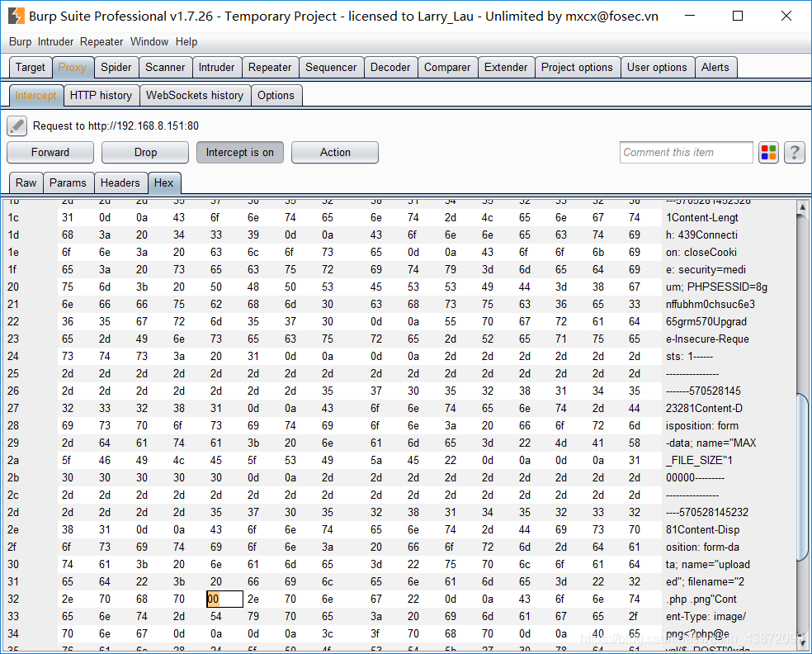Open the Burp menu

point(20,42)
